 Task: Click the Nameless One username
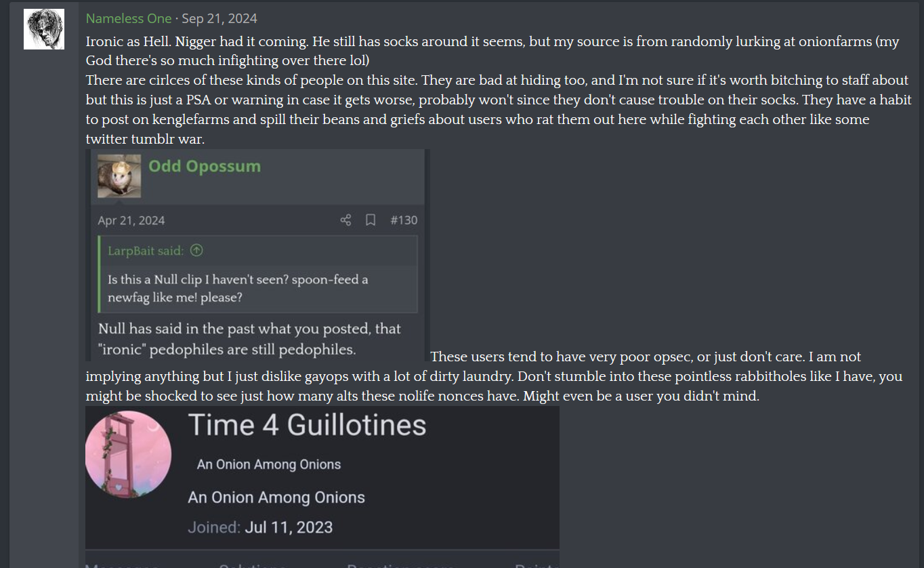129,19
